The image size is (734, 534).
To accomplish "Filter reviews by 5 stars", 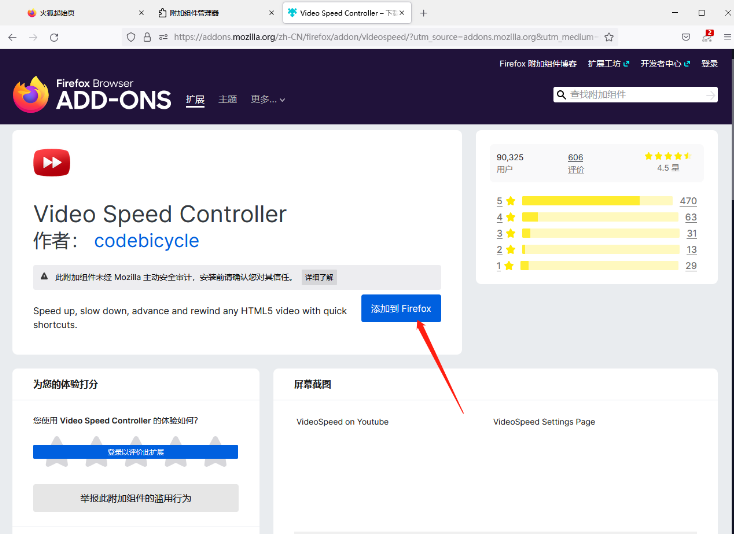I will 506,201.
